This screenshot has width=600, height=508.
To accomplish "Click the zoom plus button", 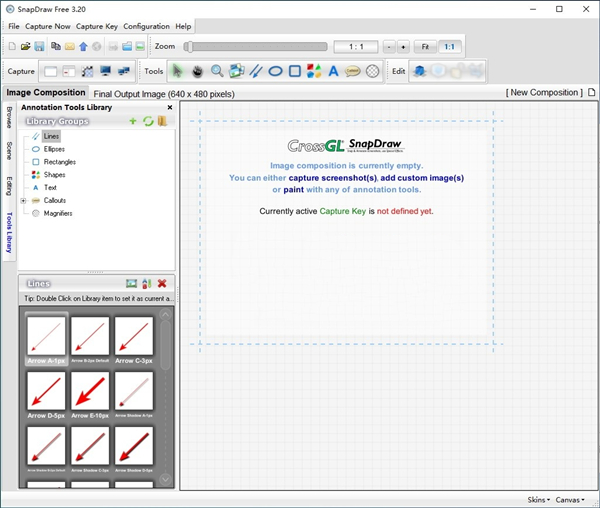I will (403, 46).
